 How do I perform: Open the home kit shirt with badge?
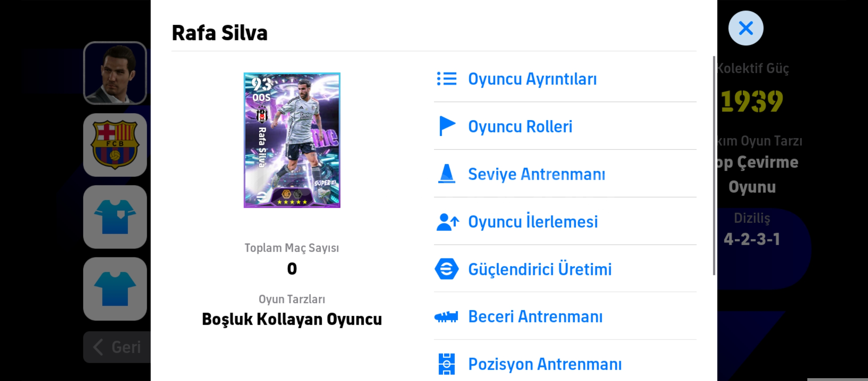pos(115,217)
